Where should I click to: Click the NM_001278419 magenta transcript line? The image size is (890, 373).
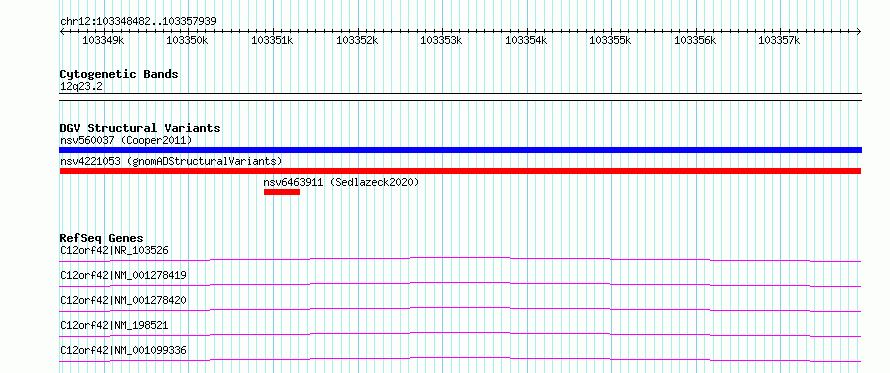tap(460, 284)
